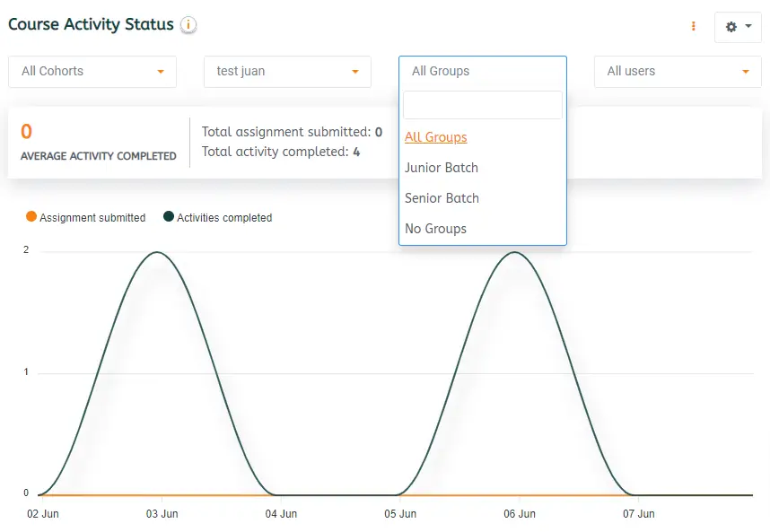
Task: Open the test juan course dropdown
Action: point(287,72)
